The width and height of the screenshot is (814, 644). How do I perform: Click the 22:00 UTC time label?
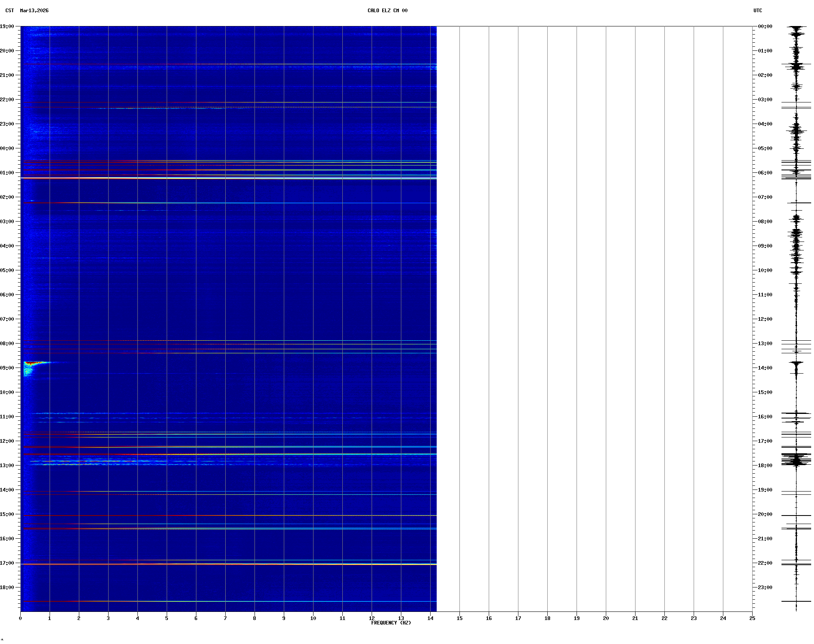click(x=765, y=563)
